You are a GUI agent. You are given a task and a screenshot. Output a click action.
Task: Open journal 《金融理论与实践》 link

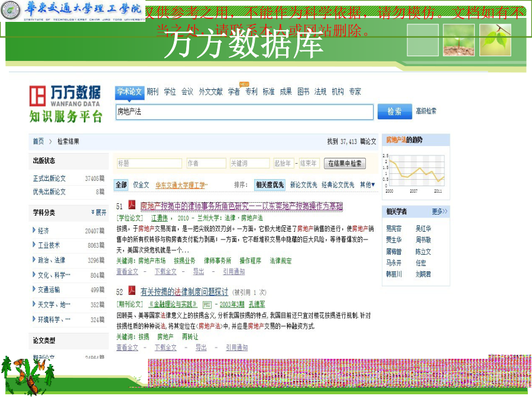pos(173,304)
